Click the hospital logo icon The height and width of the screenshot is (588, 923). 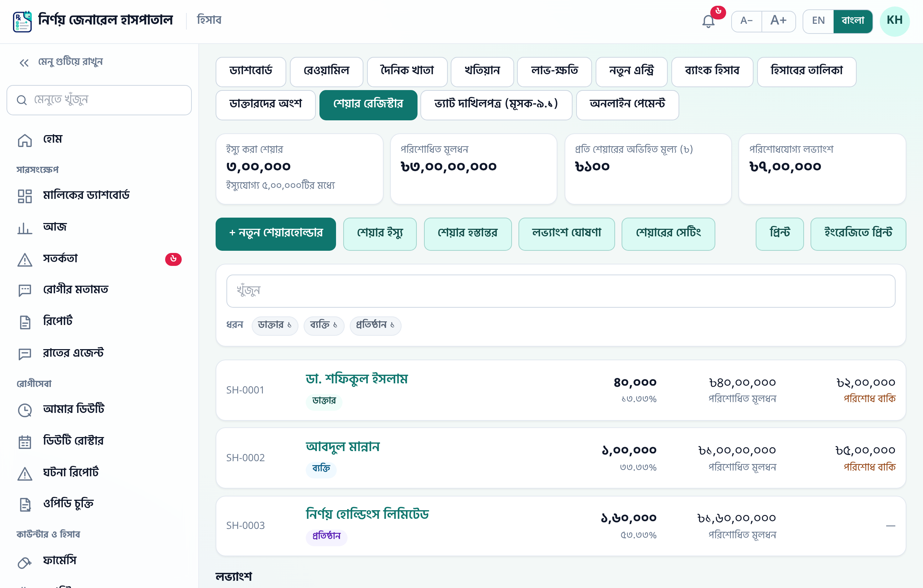[22, 22]
